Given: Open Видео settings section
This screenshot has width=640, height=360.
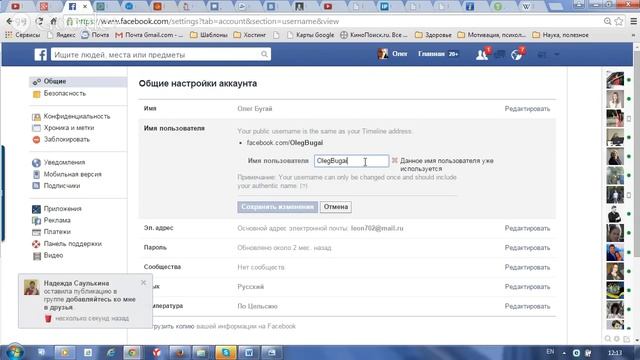Looking at the screenshot, I should [53, 256].
